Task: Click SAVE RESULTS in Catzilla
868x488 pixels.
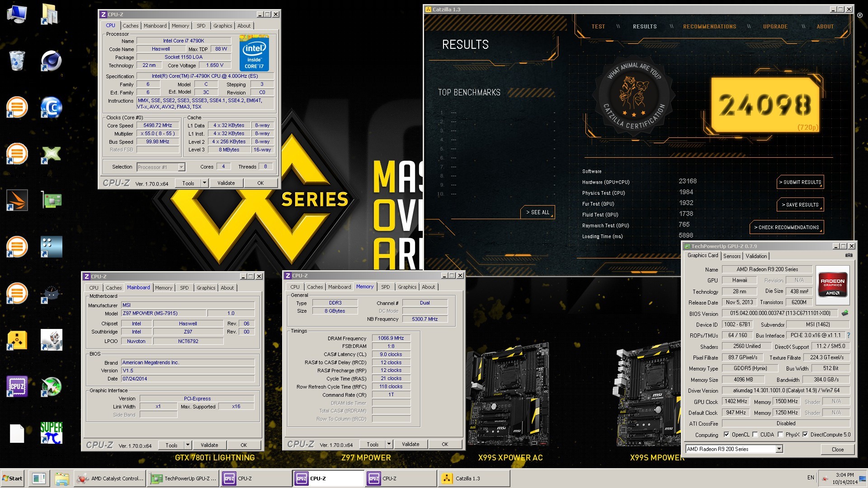Action: coord(800,205)
